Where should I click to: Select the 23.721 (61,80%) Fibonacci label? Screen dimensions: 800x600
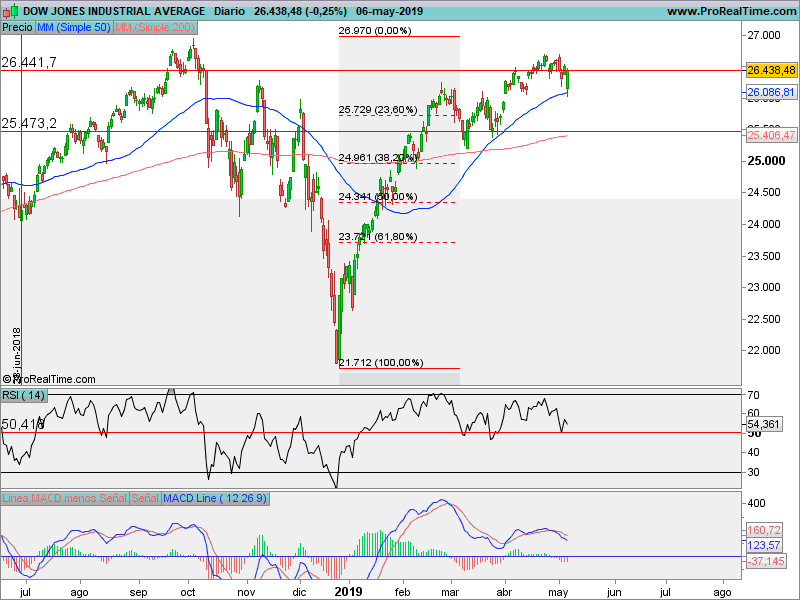point(378,237)
